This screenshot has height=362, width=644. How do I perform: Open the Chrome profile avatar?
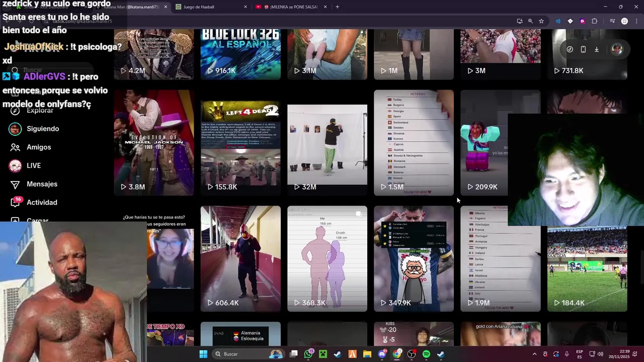624,21
